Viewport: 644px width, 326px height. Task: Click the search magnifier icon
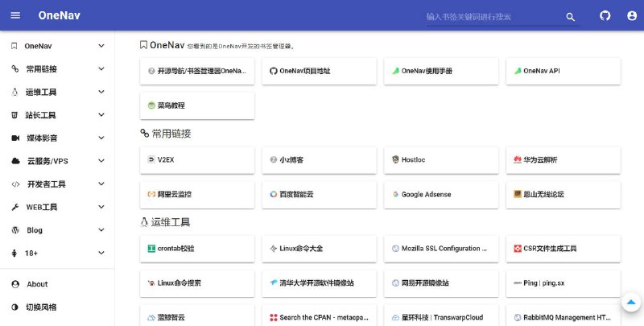[571, 16]
